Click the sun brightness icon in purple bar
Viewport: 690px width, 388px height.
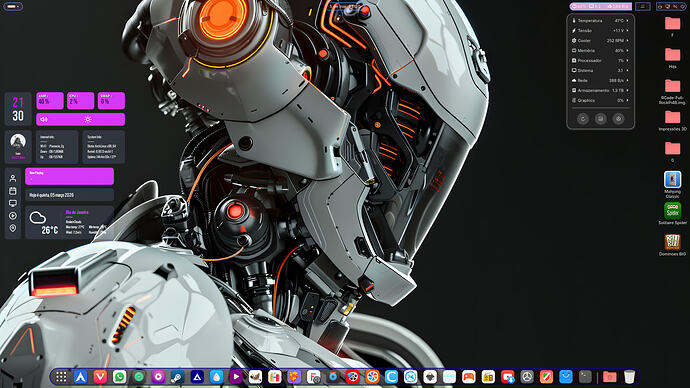(88, 119)
